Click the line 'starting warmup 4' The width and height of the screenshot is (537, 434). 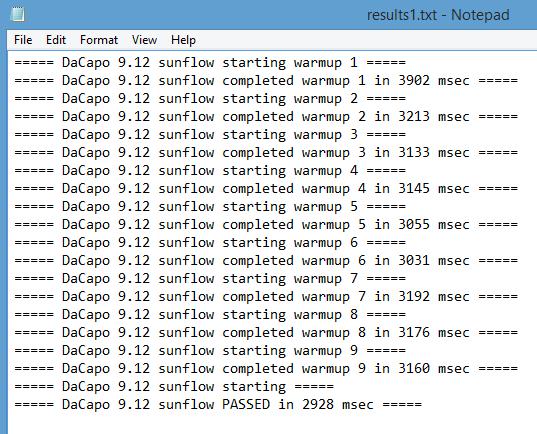pyautogui.click(x=210, y=171)
